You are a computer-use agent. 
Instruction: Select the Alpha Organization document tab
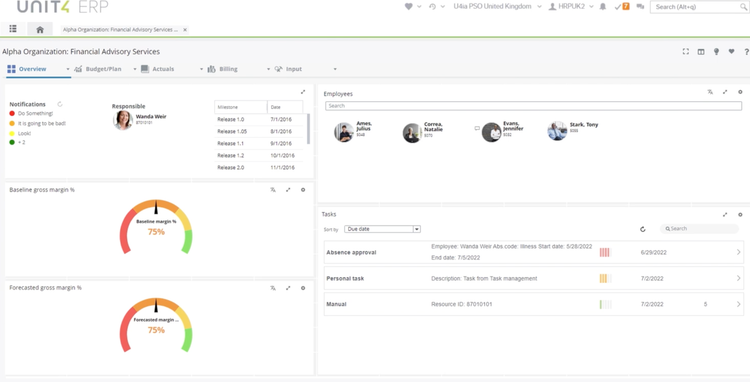pyautogui.click(x=120, y=30)
